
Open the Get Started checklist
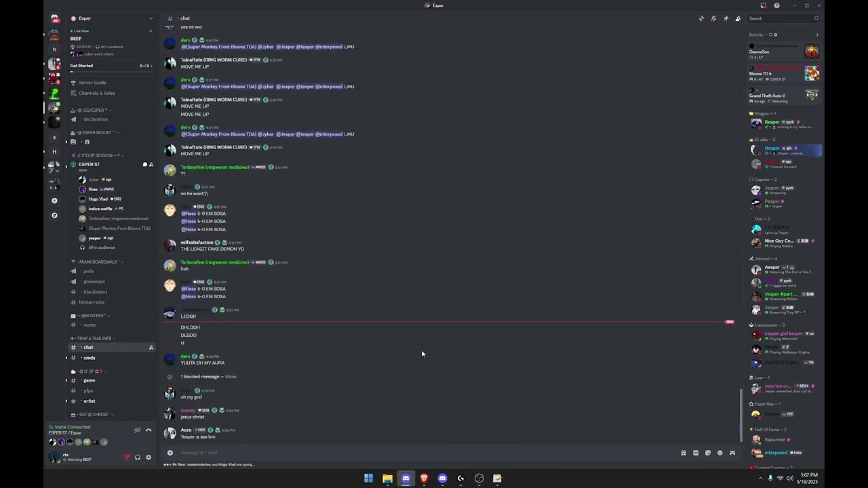(x=112, y=66)
